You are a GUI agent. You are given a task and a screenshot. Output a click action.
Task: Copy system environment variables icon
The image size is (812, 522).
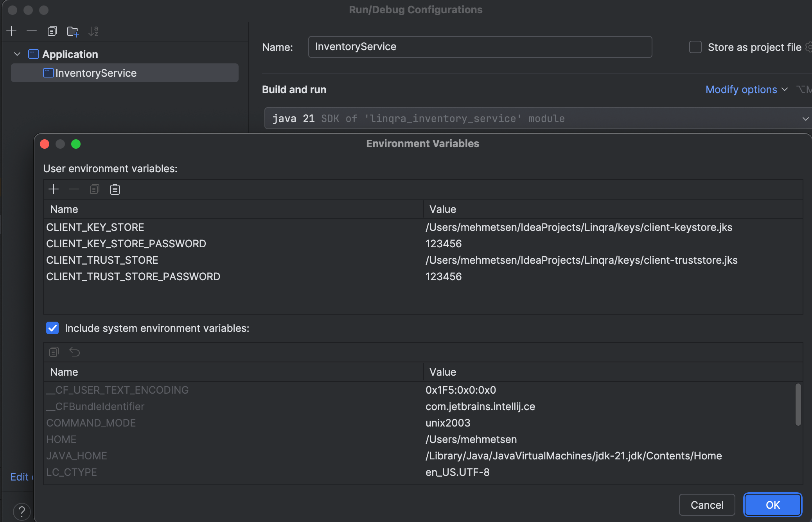[54, 352]
